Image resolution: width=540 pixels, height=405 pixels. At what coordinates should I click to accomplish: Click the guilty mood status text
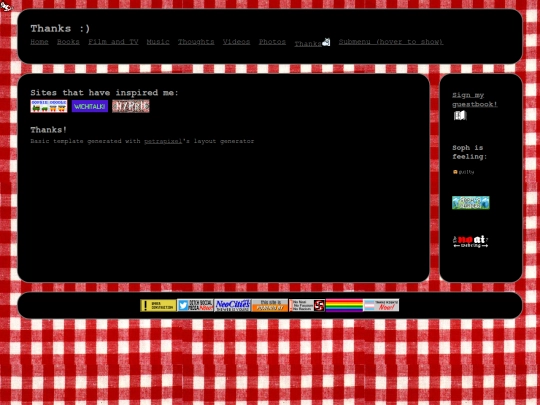466,172
